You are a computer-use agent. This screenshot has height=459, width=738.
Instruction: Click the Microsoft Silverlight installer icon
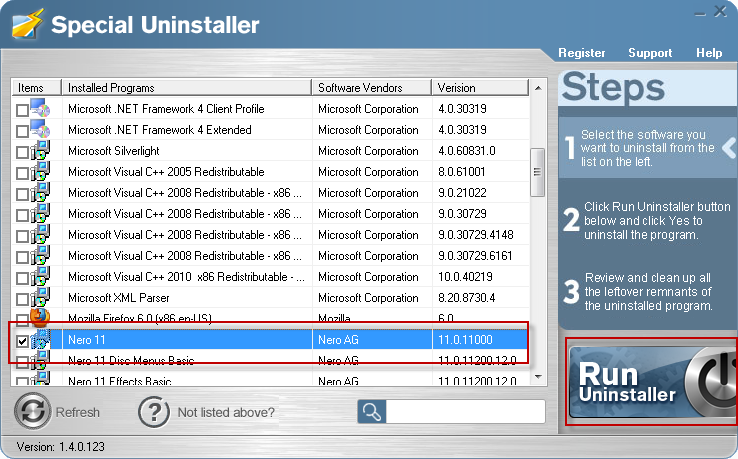[40, 150]
